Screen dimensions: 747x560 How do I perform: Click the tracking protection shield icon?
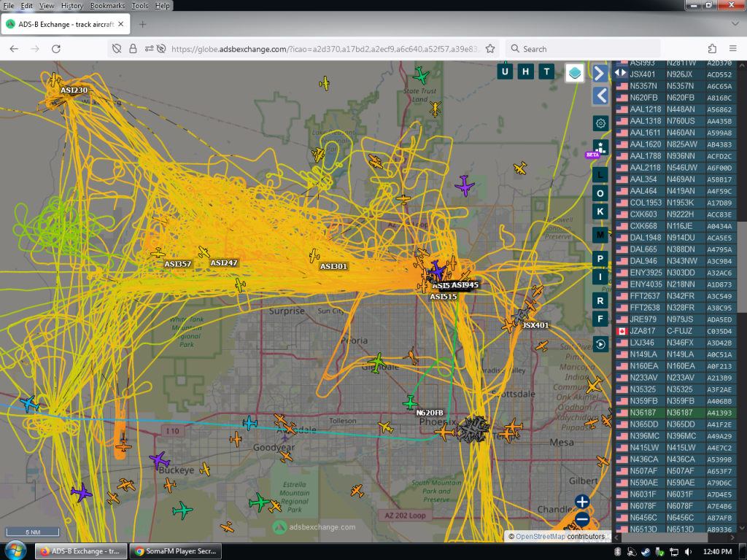117,49
